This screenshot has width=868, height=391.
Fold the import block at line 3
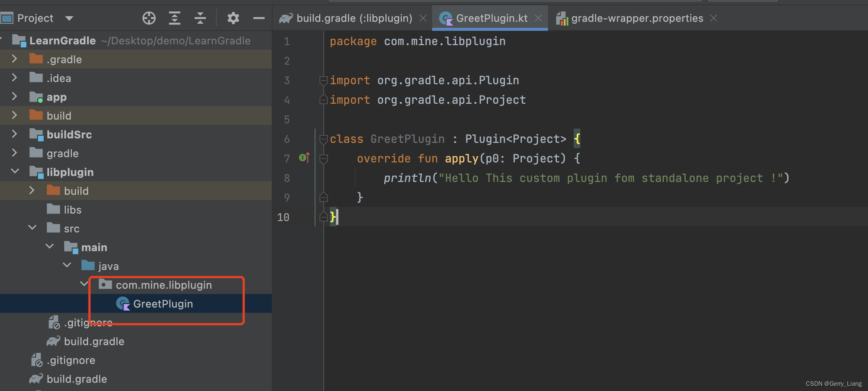coord(323,80)
